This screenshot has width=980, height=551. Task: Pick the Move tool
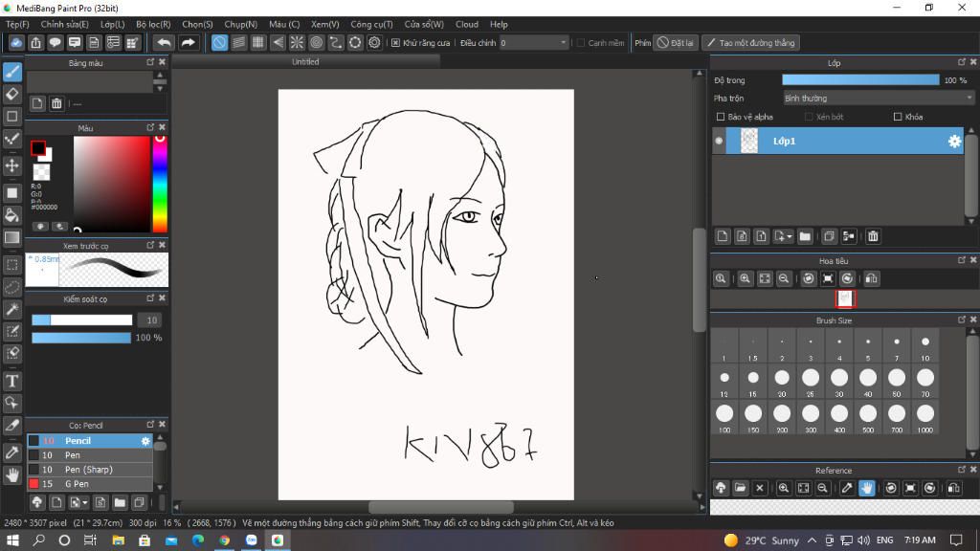click(12, 165)
